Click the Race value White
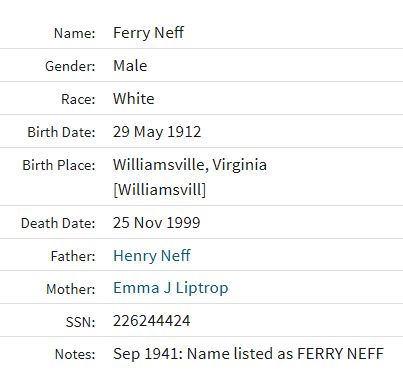Image resolution: width=403 pixels, height=385 pixels. click(x=134, y=99)
